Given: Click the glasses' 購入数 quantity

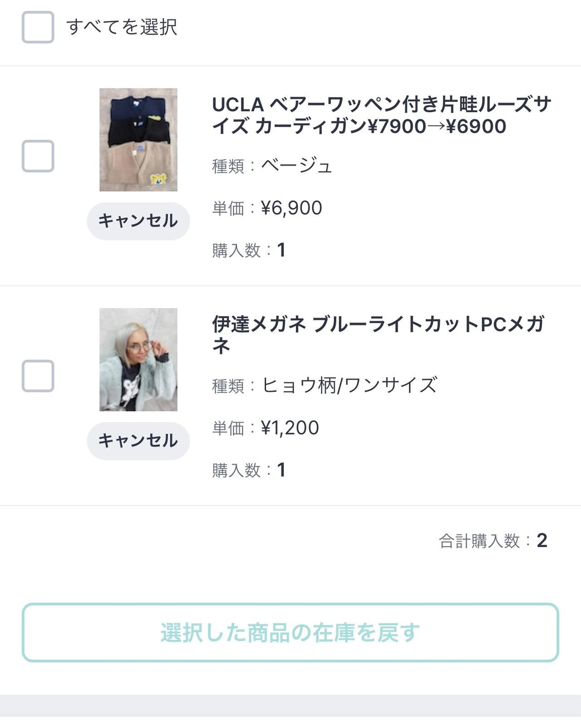Looking at the screenshot, I should click(x=281, y=470).
